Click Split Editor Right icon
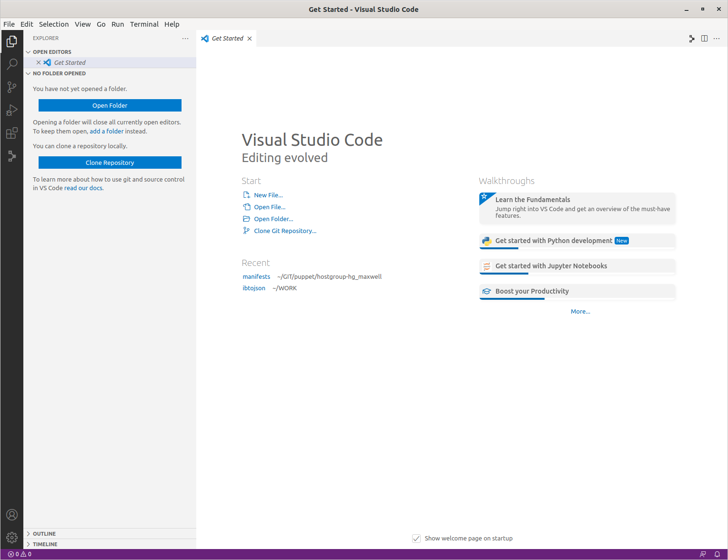 [704, 39]
